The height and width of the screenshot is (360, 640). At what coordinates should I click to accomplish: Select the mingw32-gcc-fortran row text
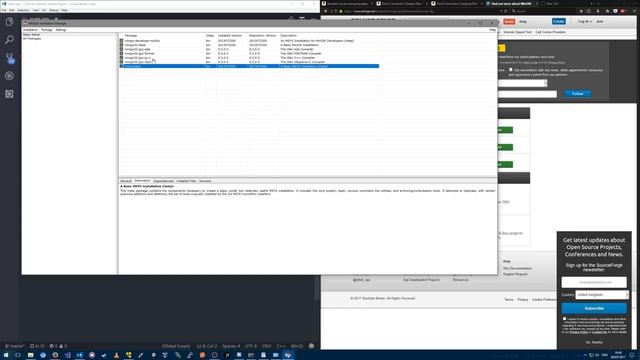coord(140,53)
